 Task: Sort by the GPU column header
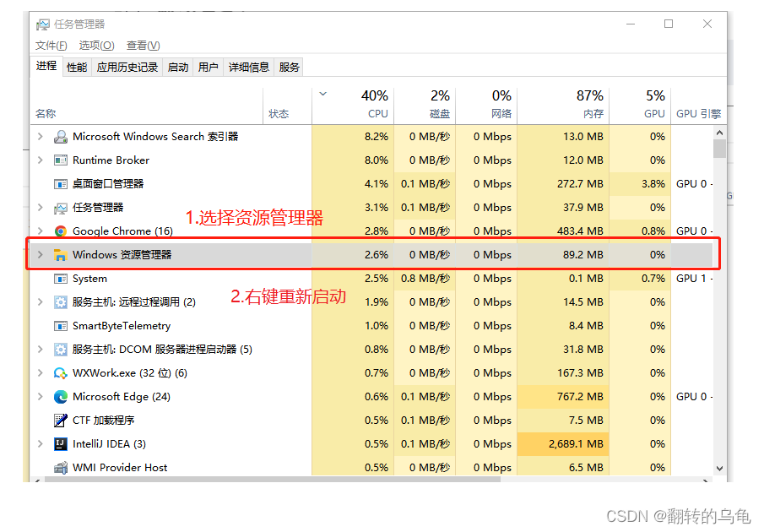[640, 106]
